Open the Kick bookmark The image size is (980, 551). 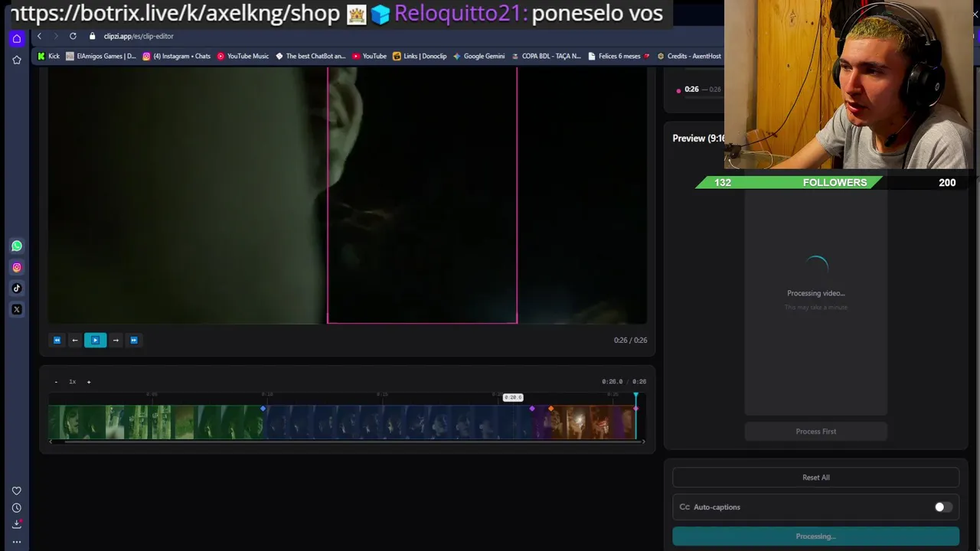[48, 56]
